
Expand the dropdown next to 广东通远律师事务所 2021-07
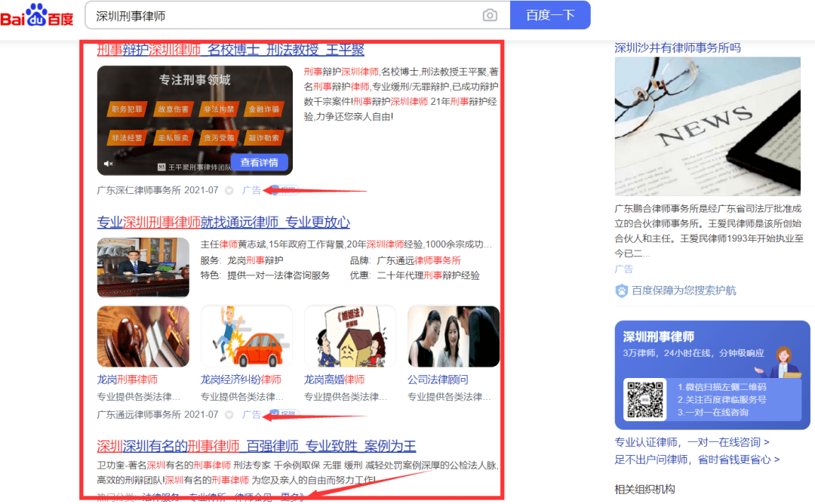click(229, 415)
